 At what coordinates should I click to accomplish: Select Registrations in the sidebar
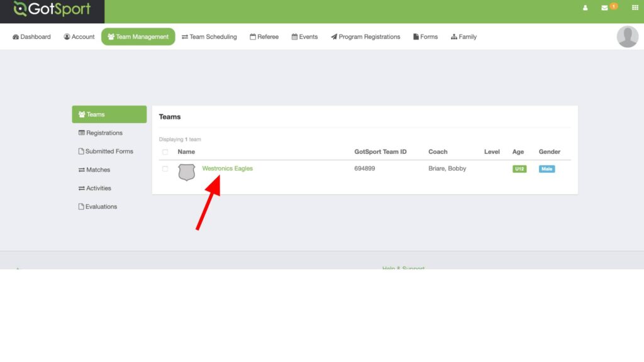click(104, 133)
